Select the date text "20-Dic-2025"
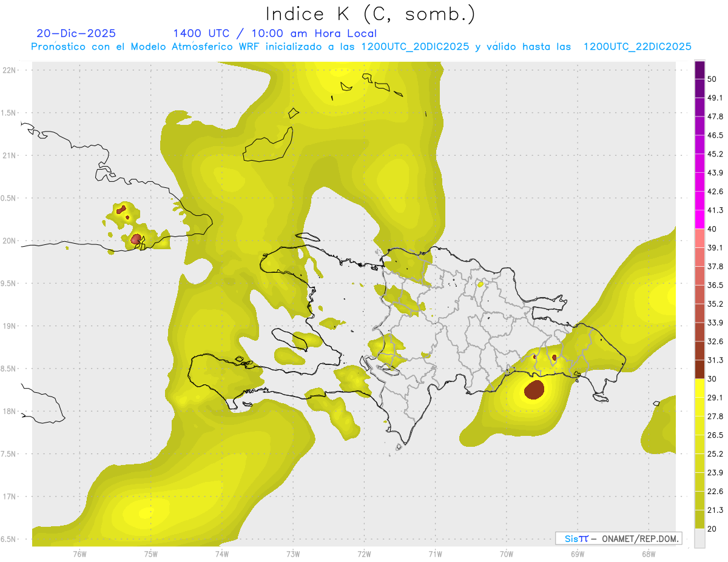728x562 pixels. (x=76, y=33)
